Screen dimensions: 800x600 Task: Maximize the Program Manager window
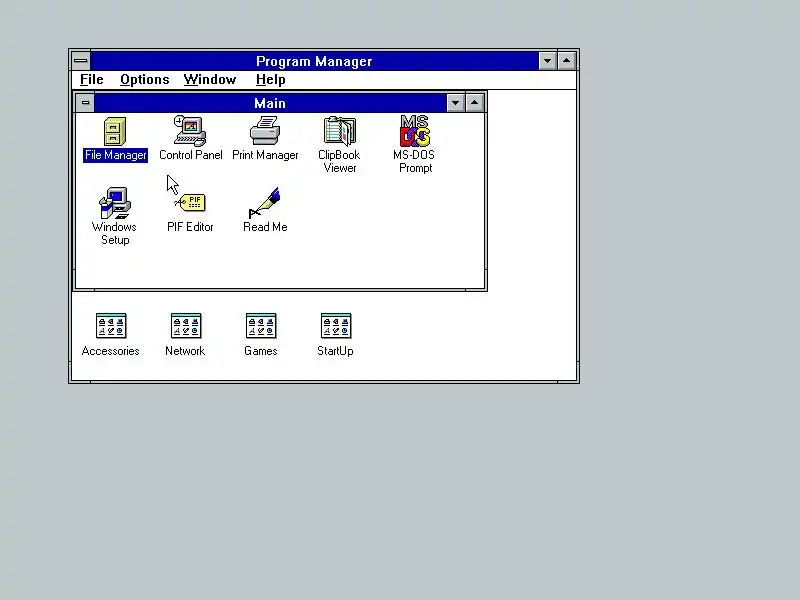(566, 61)
